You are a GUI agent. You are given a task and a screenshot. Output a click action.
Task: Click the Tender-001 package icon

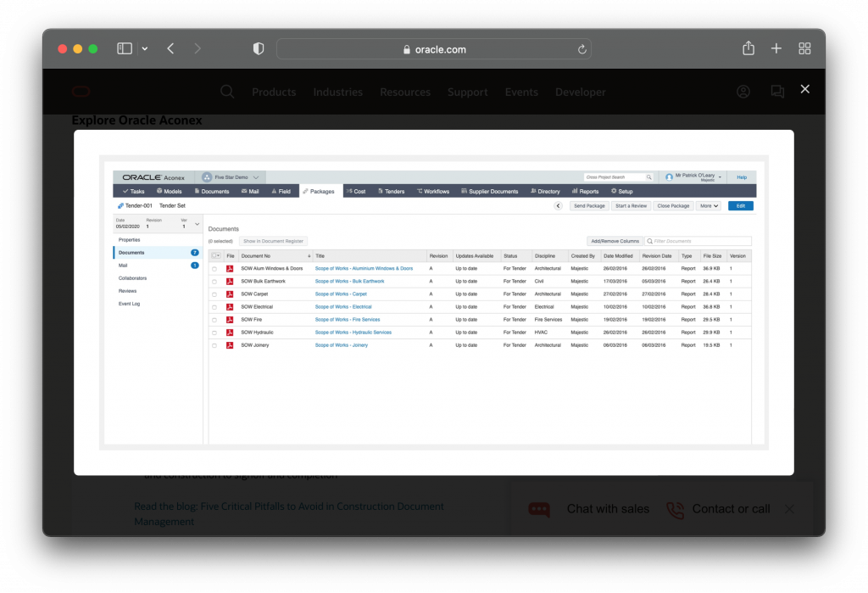[x=120, y=205]
